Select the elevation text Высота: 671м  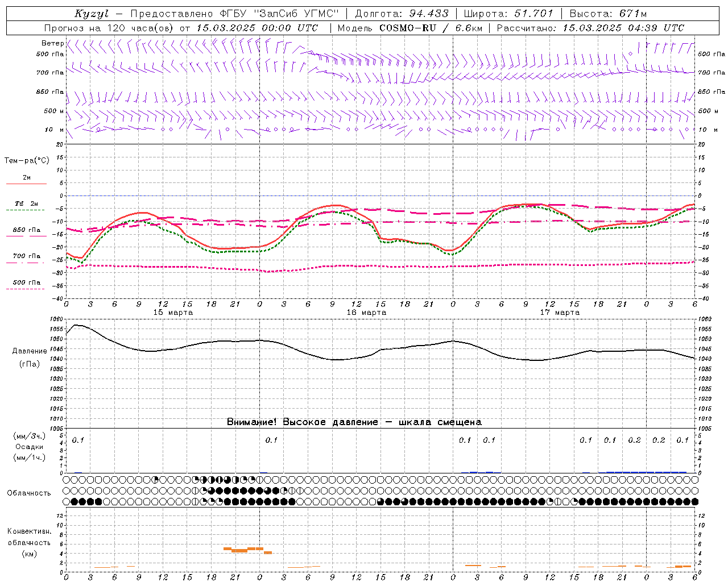608,14
